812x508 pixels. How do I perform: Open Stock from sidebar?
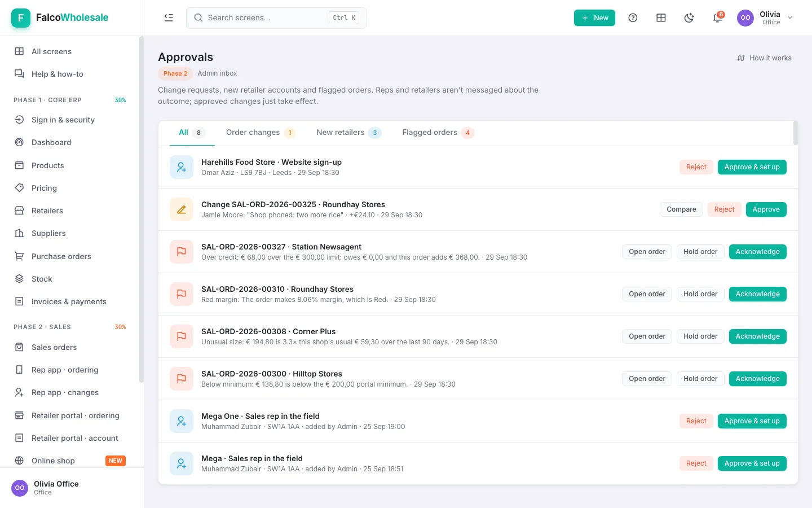click(x=70, y=279)
